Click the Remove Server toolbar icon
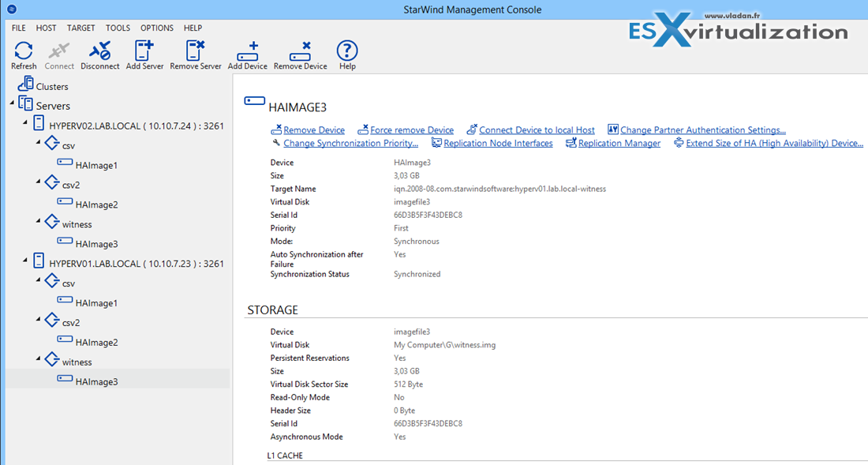Image resolution: width=868 pixels, height=465 pixels. click(x=196, y=51)
